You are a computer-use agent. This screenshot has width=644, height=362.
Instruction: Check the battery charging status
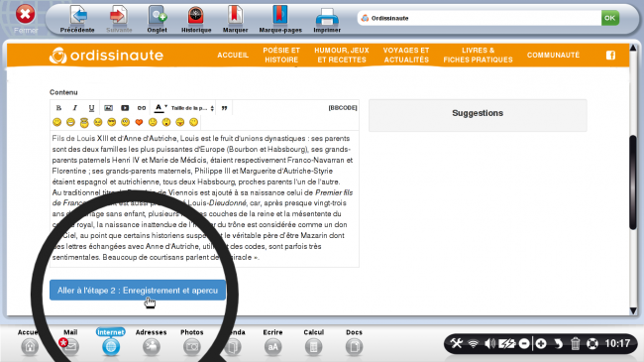[506, 343]
